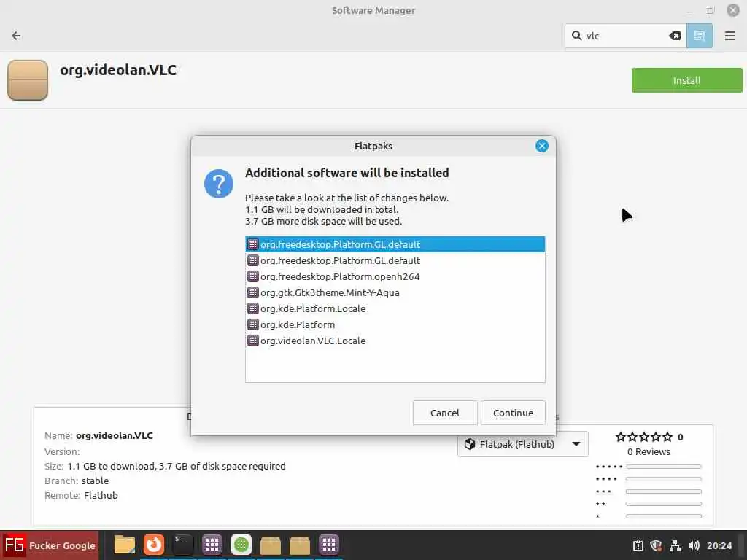This screenshot has width=747, height=560.
Task: Switch to first purple grid app in taskbar
Action: pyautogui.click(x=212, y=545)
